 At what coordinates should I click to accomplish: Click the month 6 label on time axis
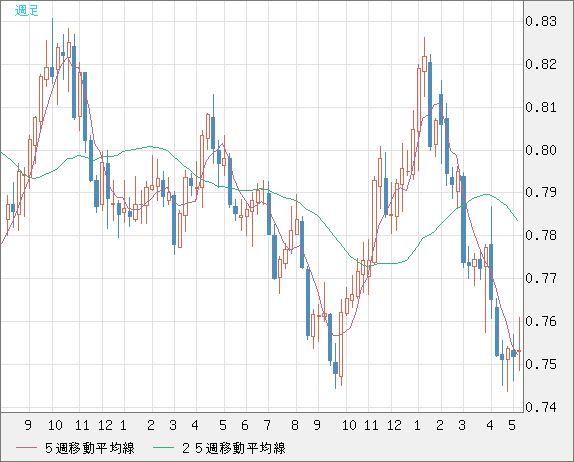[x=245, y=425]
